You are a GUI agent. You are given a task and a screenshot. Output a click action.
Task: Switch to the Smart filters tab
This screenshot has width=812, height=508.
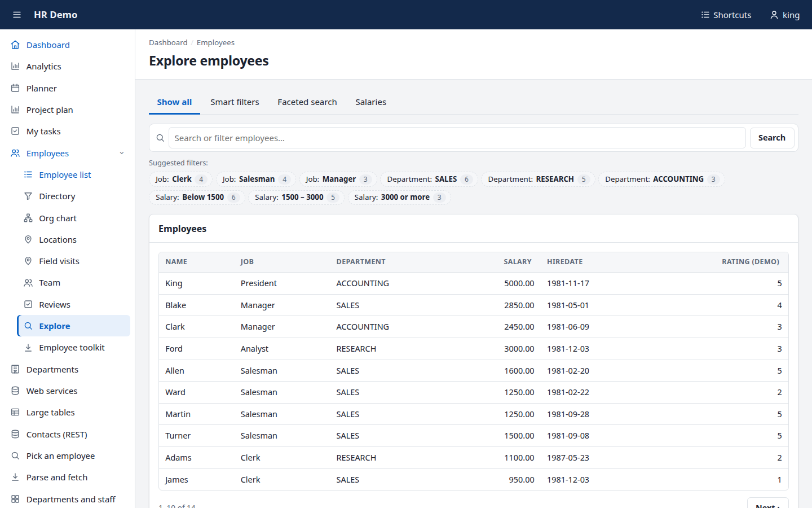[x=235, y=102]
